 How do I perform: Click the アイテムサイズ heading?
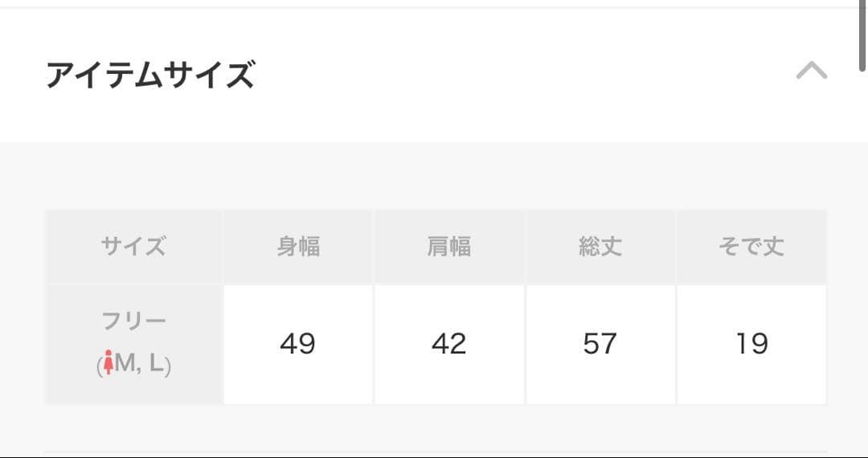pyautogui.click(x=150, y=75)
